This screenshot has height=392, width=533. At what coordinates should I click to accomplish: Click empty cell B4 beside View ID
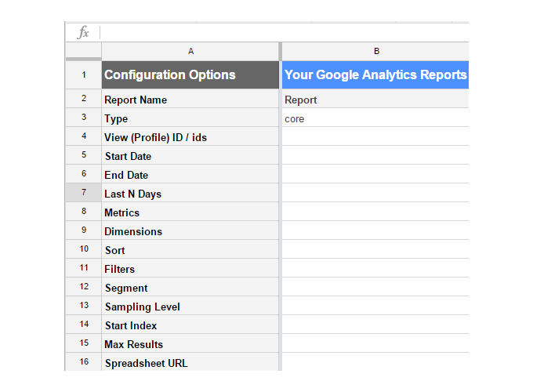click(x=375, y=136)
